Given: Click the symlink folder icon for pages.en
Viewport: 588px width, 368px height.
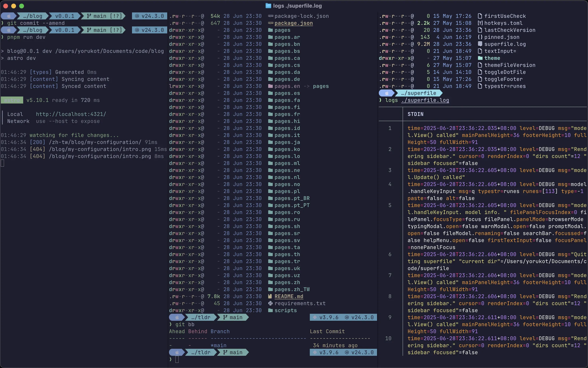Looking at the screenshot, I should (270, 86).
